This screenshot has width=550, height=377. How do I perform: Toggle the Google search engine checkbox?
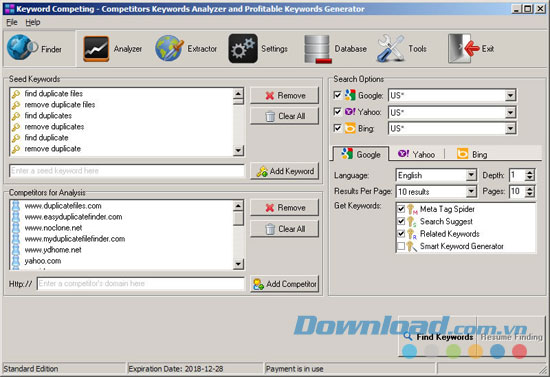[337, 95]
